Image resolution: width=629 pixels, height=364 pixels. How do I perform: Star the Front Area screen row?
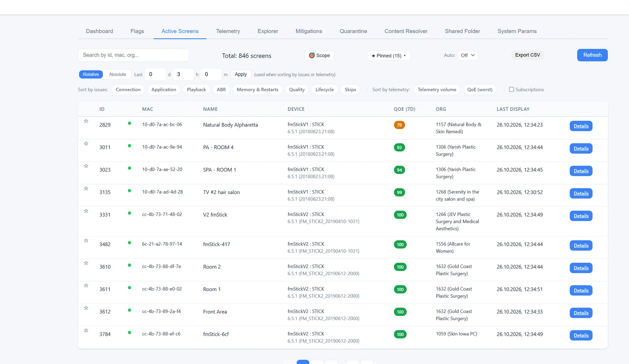[x=86, y=308]
